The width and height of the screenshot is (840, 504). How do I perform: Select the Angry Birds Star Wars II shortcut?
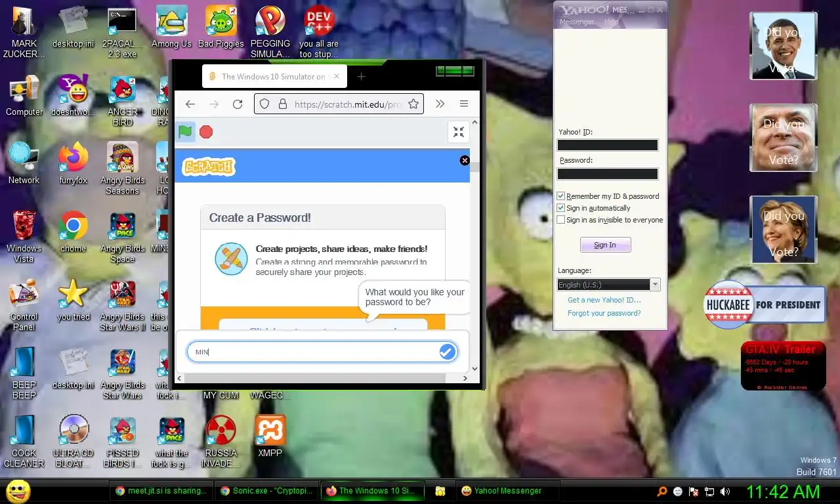tap(123, 306)
